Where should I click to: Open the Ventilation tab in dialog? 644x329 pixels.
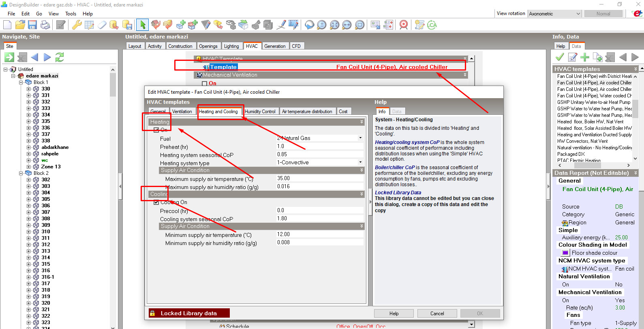pos(182,112)
